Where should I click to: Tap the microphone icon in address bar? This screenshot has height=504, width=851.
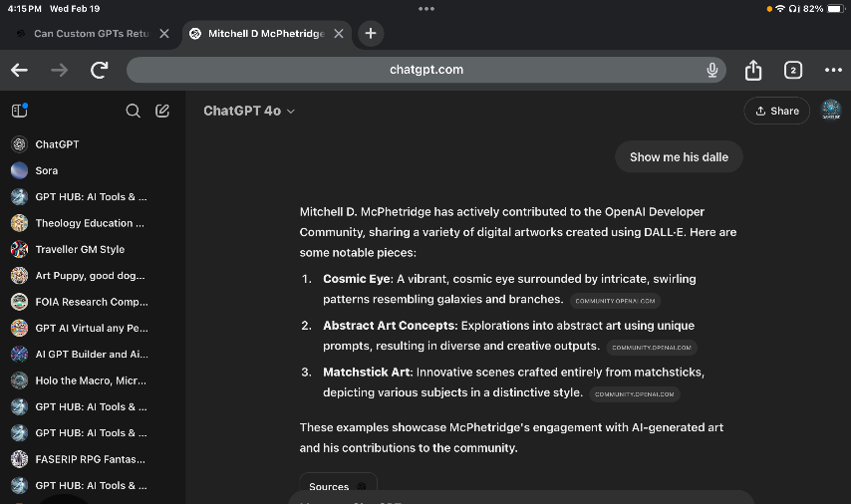(712, 70)
